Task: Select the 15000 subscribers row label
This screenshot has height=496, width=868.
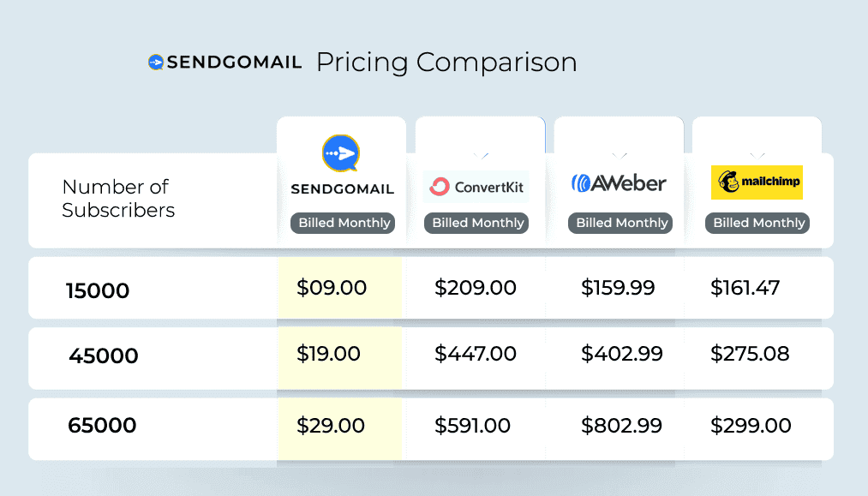Action: [98, 291]
